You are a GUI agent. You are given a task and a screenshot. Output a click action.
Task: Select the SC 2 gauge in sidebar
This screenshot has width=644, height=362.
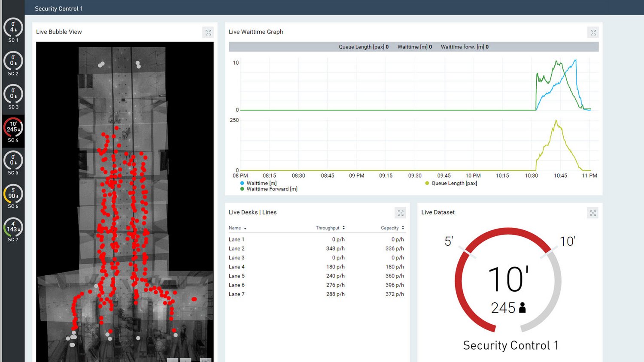13,63
